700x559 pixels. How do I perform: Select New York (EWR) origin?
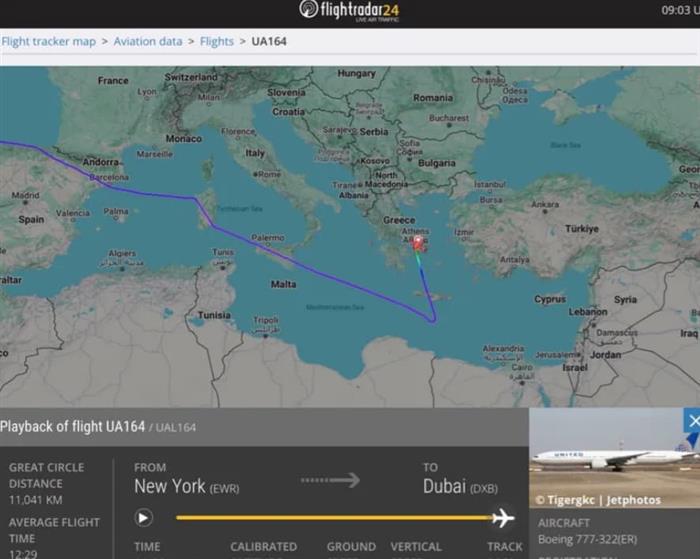tap(187, 486)
